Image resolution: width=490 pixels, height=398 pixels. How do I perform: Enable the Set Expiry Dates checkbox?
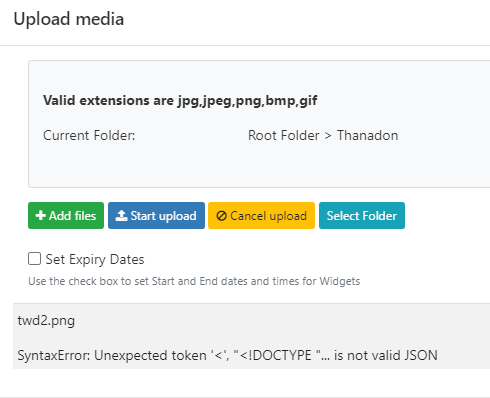tap(34, 259)
